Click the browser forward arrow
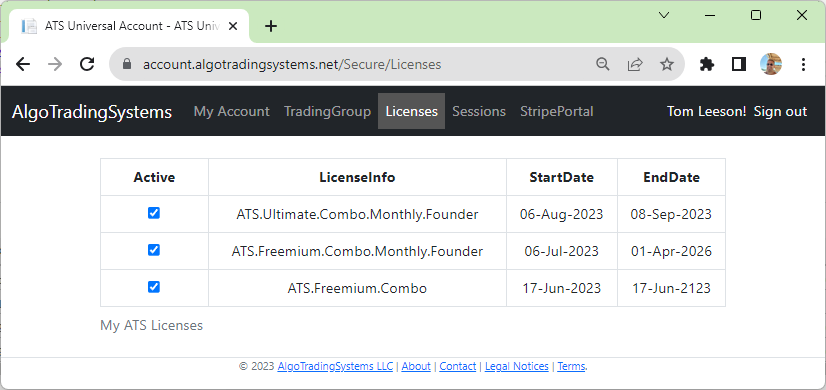 [x=55, y=64]
